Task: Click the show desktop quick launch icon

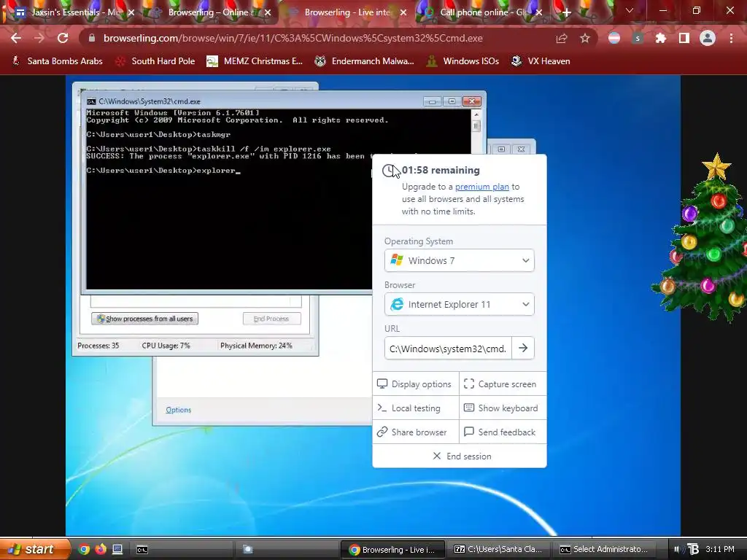Action: point(117,549)
